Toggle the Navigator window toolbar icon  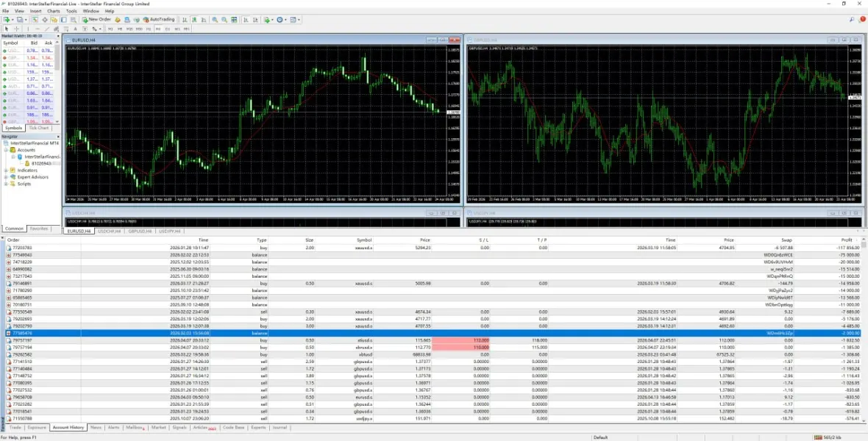[x=54, y=19]
